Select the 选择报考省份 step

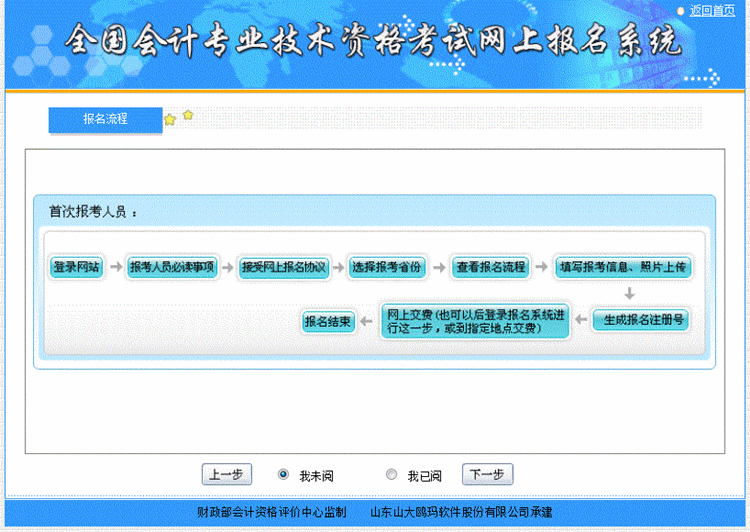coord(387,267)
